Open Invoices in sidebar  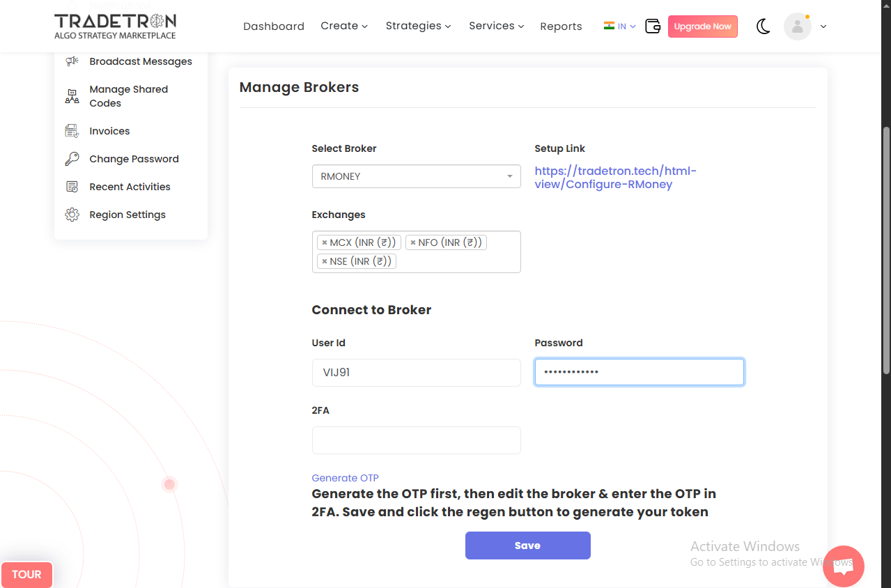[109, 131]
